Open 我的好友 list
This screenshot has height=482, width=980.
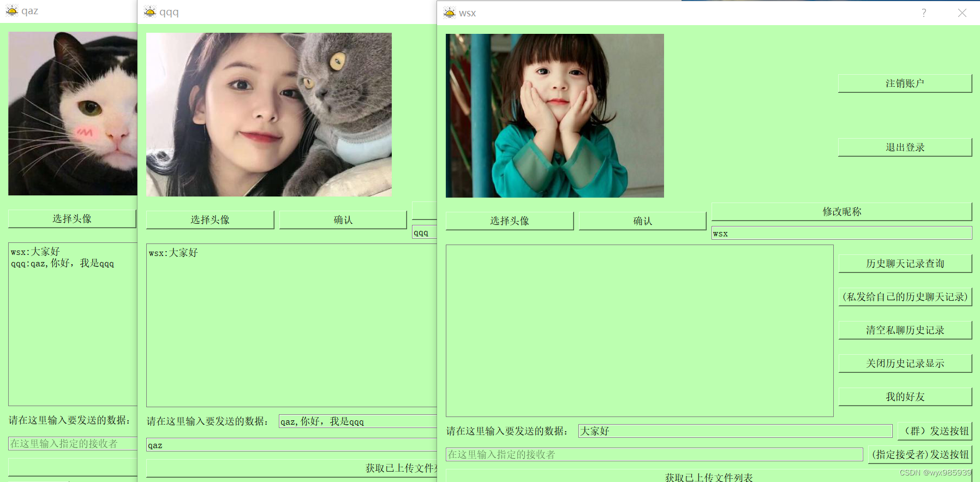pyautogui.click(x=905, y=397)
